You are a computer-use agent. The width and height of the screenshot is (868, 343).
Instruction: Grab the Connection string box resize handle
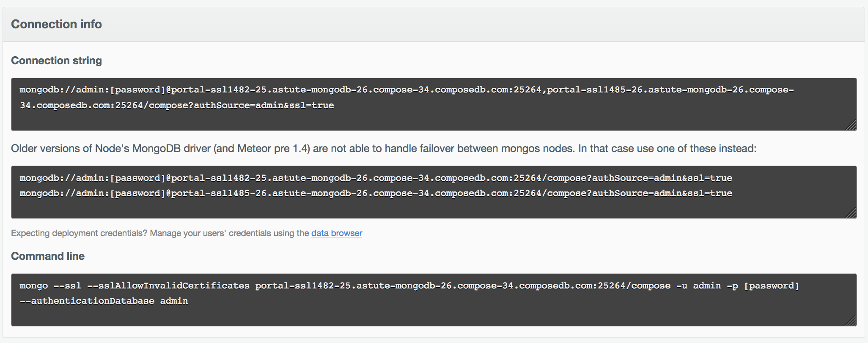pyautogui.click(x=852, y=125)
